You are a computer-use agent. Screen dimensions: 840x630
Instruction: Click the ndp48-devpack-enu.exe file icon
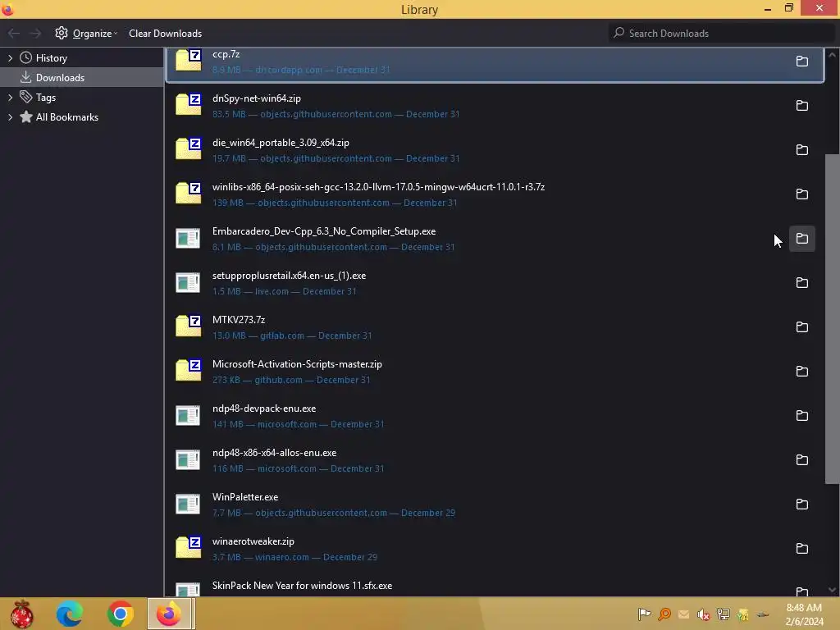pyautogui.click(x=188, y=416)
